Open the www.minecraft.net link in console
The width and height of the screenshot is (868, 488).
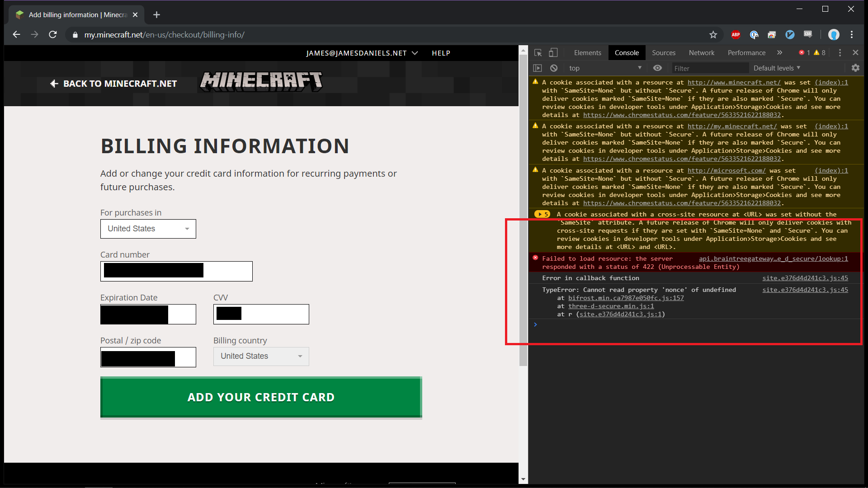[734, 82]
